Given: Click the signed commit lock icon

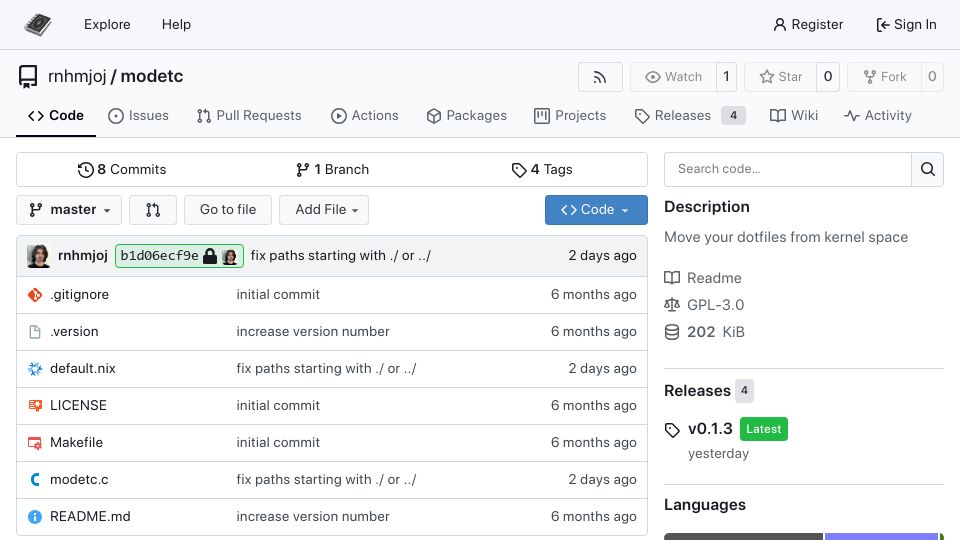Looking at the screenshot, I should pos(210,256).
